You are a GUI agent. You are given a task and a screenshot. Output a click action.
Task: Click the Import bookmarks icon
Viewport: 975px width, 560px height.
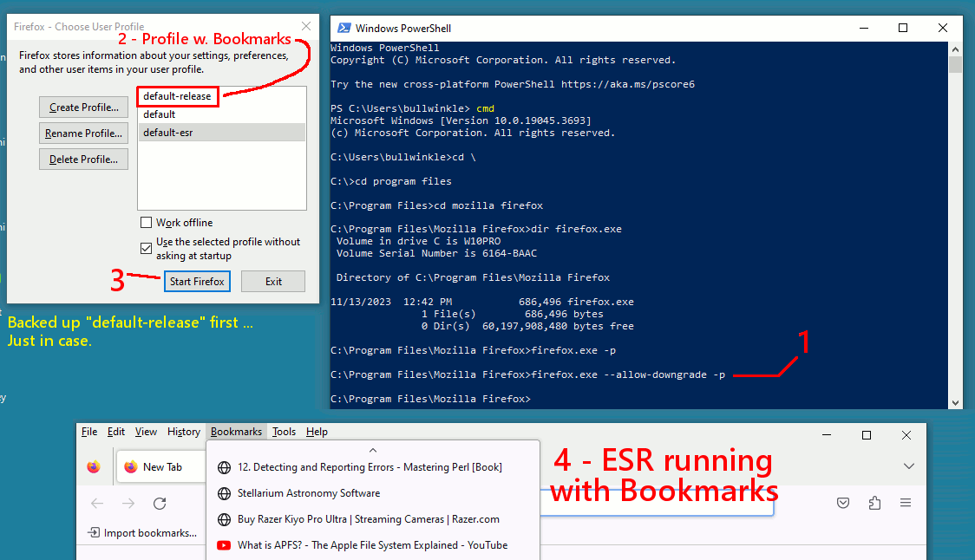[x=94, y=532]
